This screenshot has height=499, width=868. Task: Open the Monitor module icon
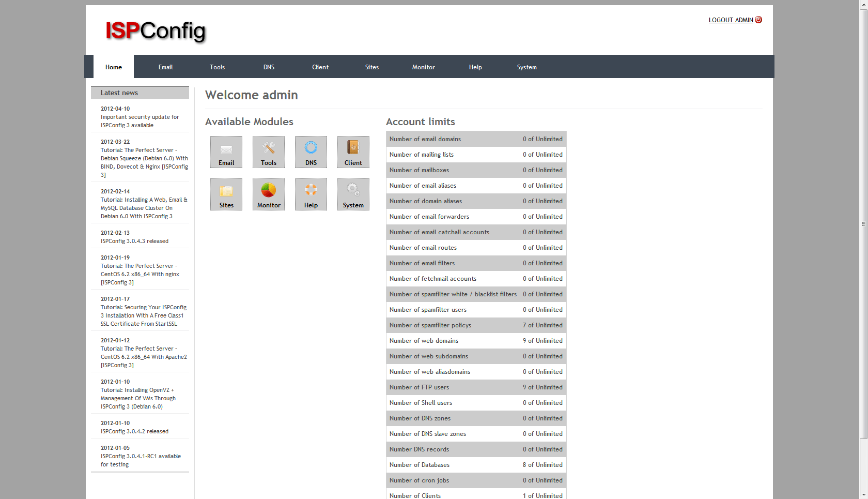[269, 194]
